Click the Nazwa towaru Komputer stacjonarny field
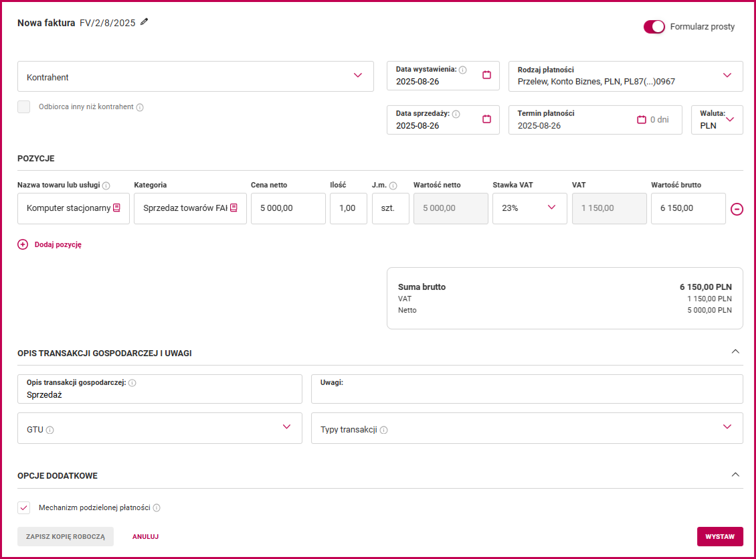The width and height of the screenshot is (756, 559). click(x=74, y=208)
